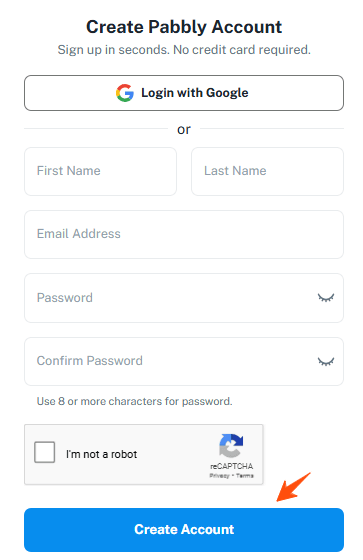
Task: Click the "or" divider text
Action: pyautogui.click(x=184, y=130)
